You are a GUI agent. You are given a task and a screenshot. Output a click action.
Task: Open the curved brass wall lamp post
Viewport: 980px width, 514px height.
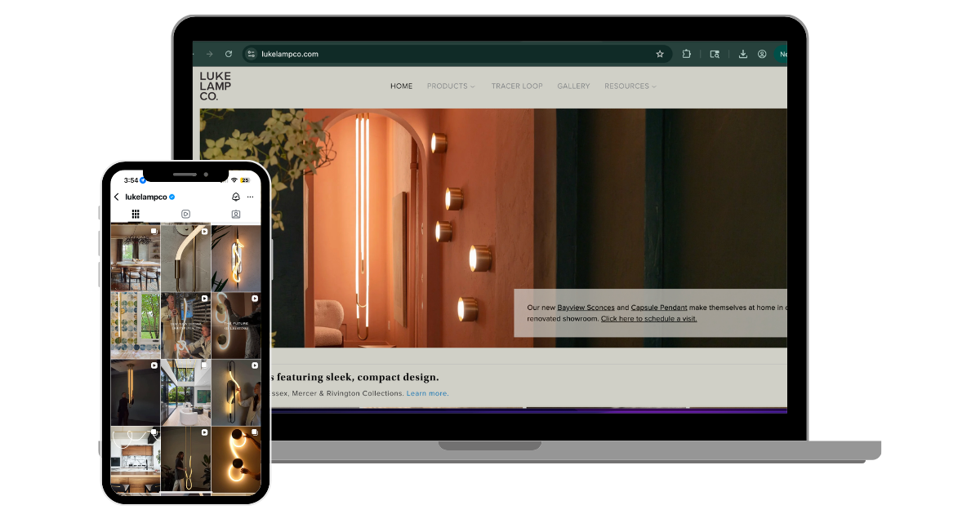(186, 258)
